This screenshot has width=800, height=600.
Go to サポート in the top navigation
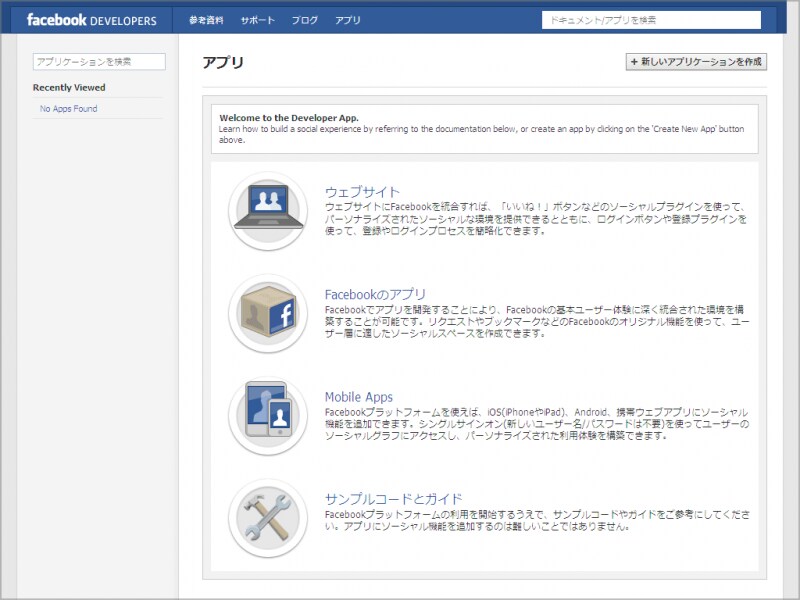[x=257, y=20]
